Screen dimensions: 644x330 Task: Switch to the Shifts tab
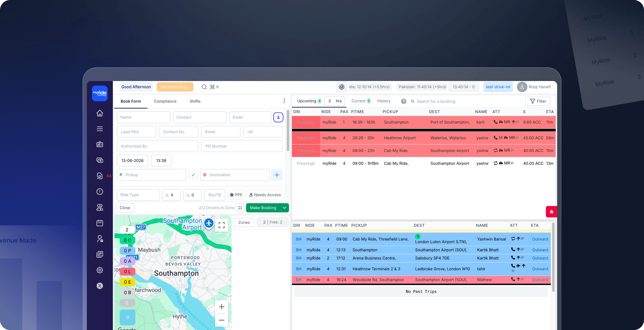point(195,101)
